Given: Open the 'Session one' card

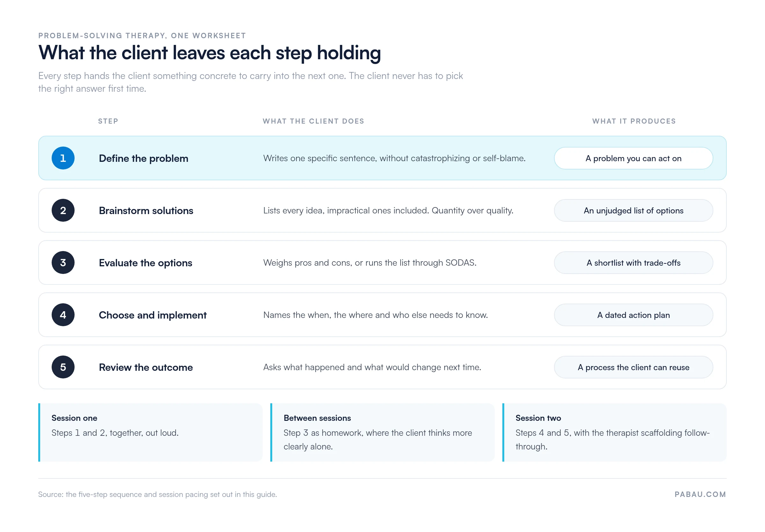Looking at the screenshot, I should coord(150,433).
